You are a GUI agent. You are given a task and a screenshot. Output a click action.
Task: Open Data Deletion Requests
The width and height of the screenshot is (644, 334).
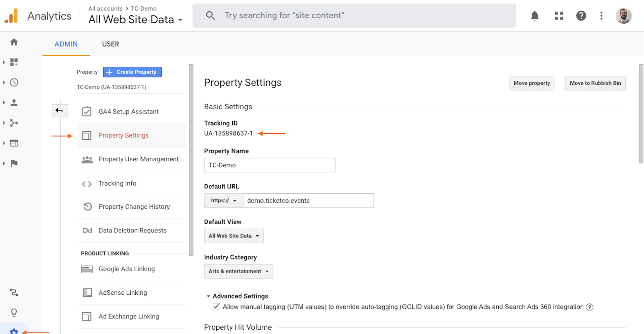pos(132,230)
